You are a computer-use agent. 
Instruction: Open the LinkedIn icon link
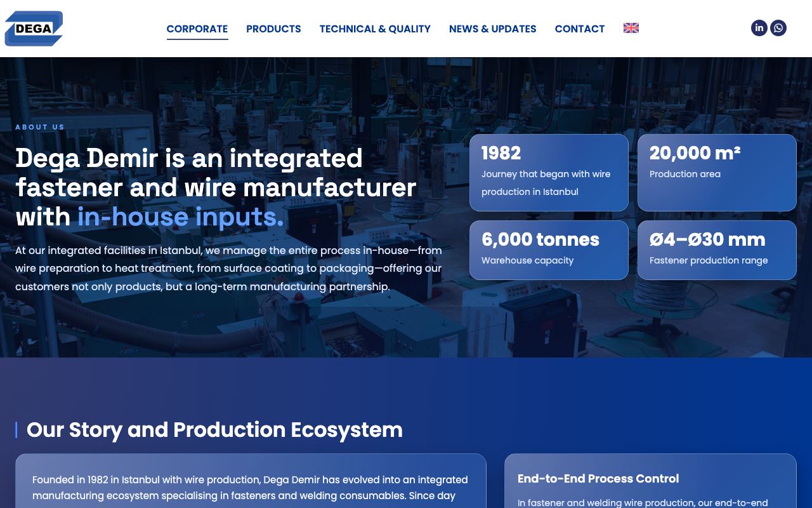(759, 28)
